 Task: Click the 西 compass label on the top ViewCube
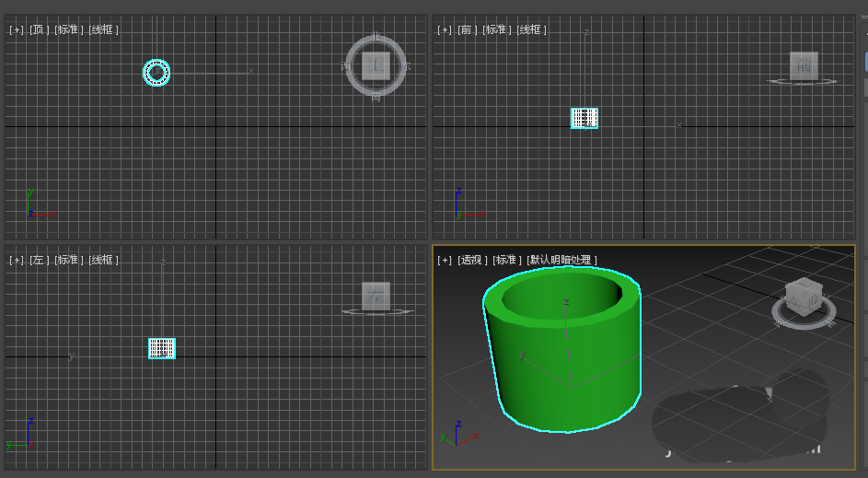(x=346, y=66)
